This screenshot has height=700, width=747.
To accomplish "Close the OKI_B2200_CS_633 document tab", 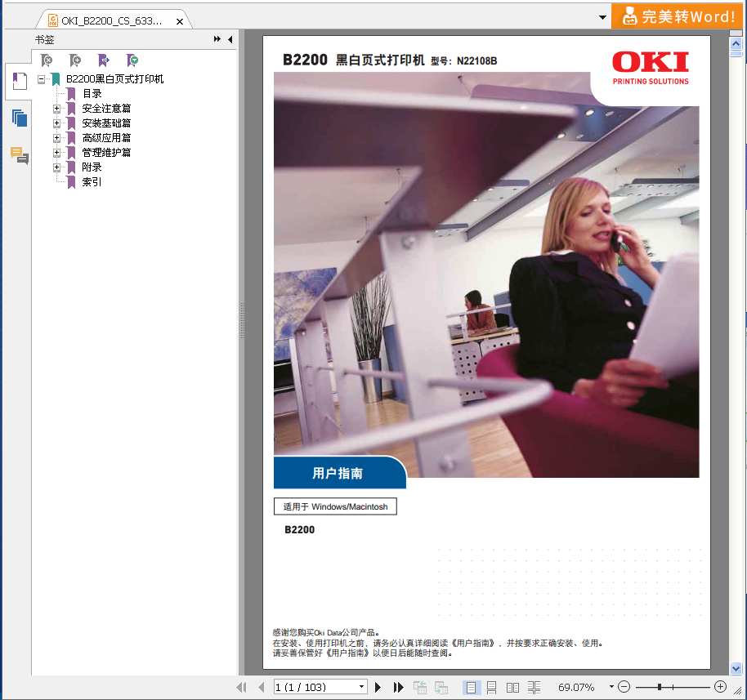I will click(x=180, y=21).
